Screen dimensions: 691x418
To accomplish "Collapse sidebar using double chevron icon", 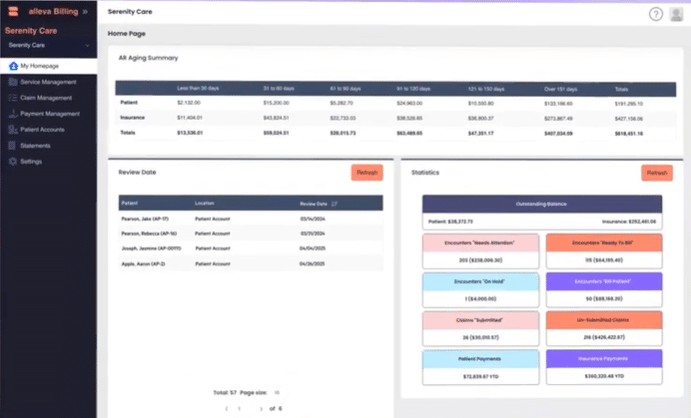I will pyautogui.click(x=85, y=11).
